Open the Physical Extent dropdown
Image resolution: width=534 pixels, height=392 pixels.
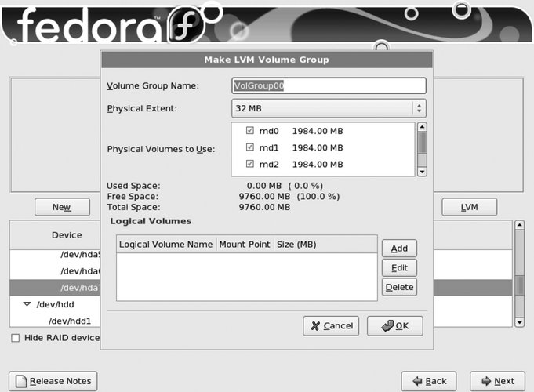329,108
